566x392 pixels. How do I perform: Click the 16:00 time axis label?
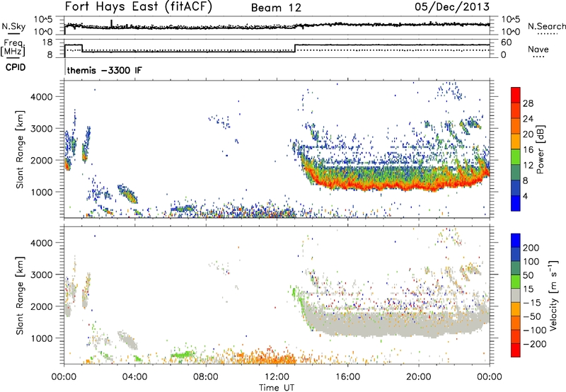tap(347, 377)
